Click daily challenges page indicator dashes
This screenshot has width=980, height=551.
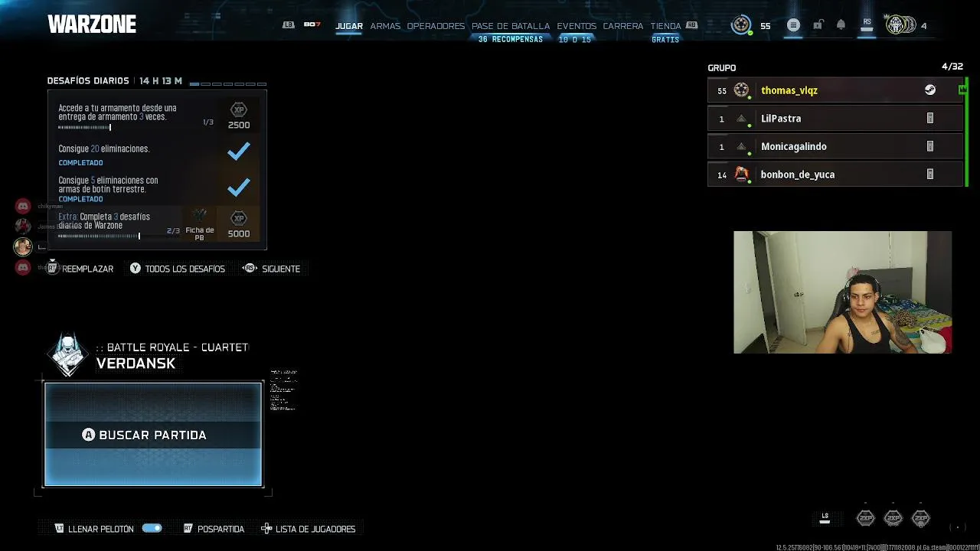coord(228,83)
